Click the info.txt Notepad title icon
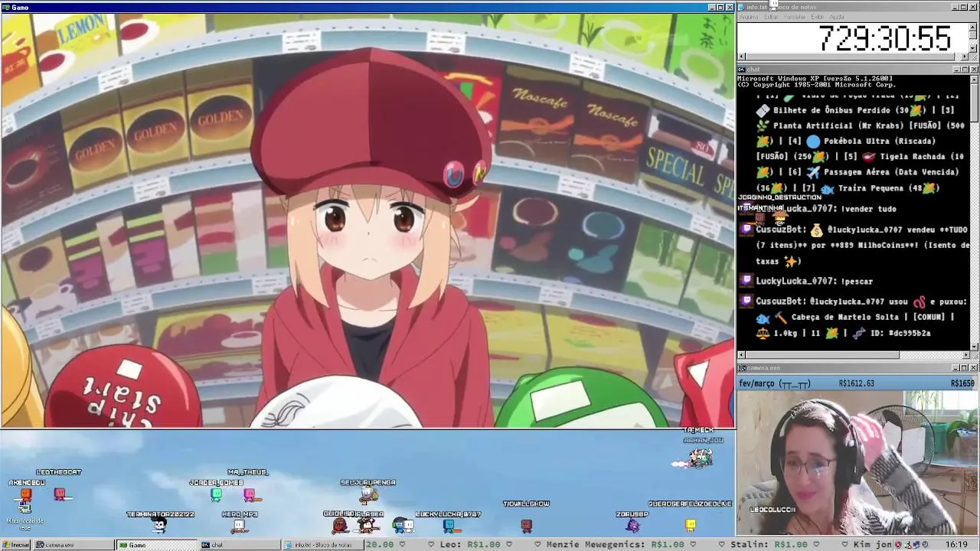 point(743,7)
